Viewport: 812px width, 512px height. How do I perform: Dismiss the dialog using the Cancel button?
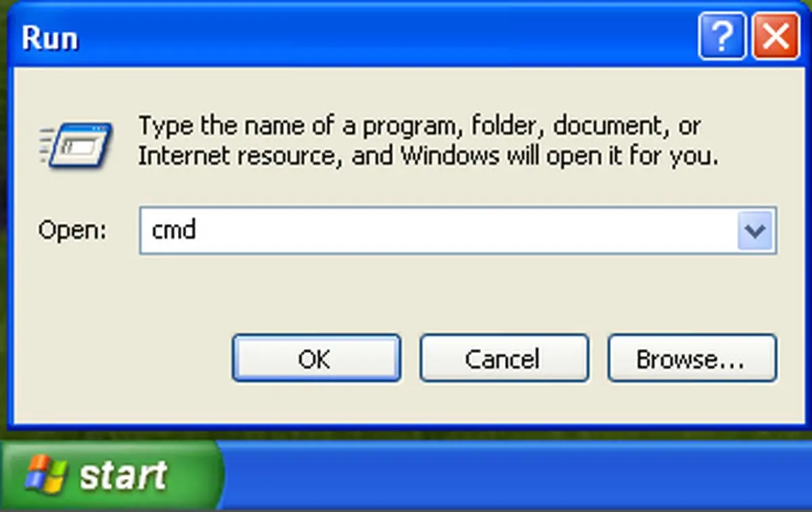(503, 358)
